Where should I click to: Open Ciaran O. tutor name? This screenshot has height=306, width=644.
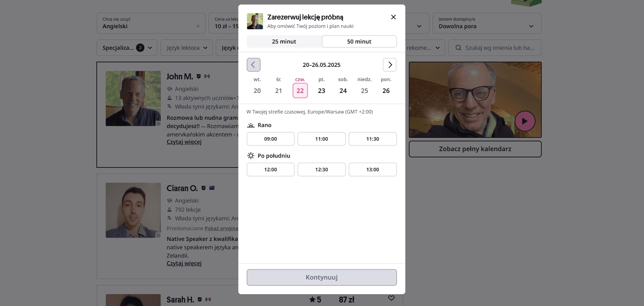point(182,188)
